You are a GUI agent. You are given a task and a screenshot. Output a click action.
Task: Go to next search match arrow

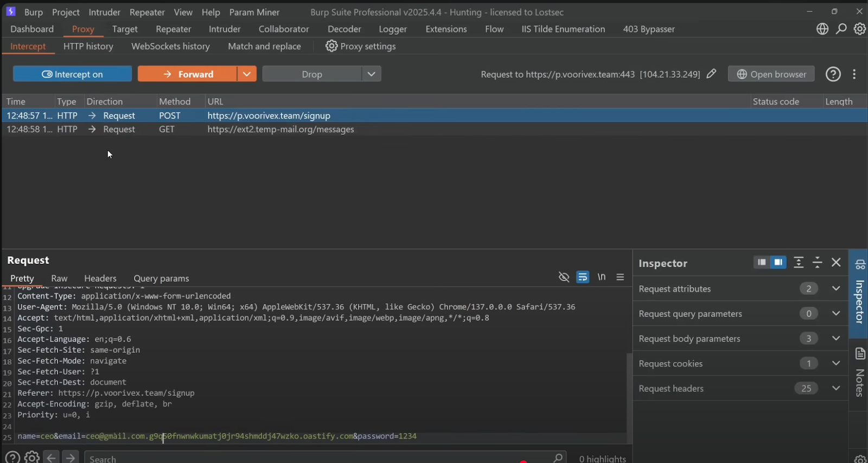tap(71, 458)
